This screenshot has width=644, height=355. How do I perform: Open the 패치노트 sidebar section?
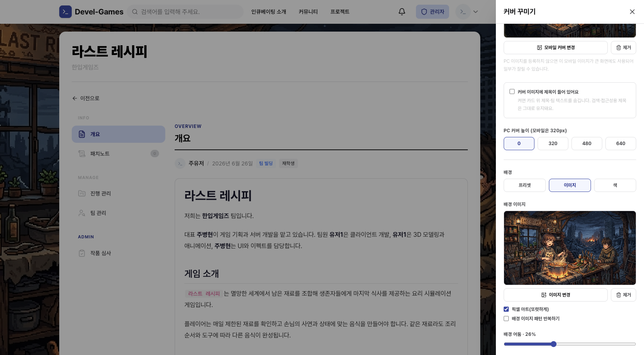119,154
